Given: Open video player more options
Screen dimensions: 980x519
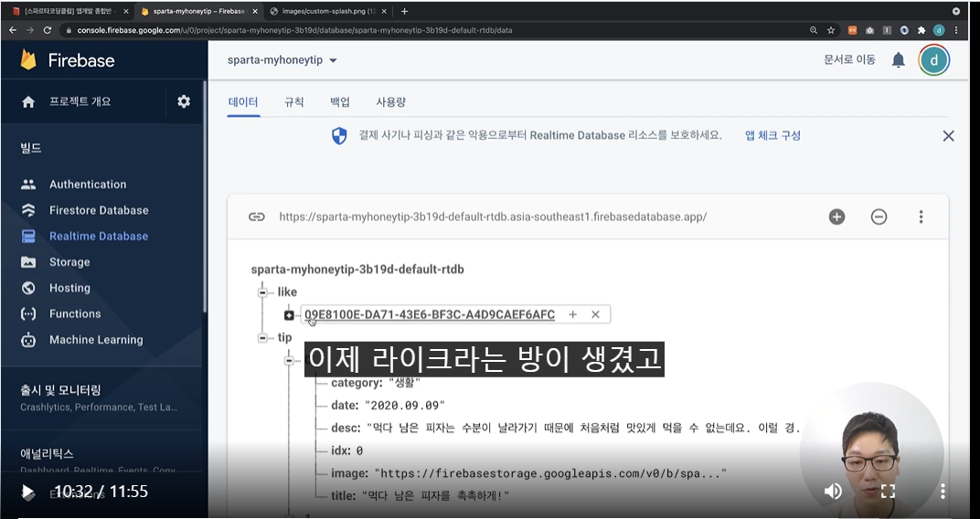Looking at the screenshot, I should point(943,492).
